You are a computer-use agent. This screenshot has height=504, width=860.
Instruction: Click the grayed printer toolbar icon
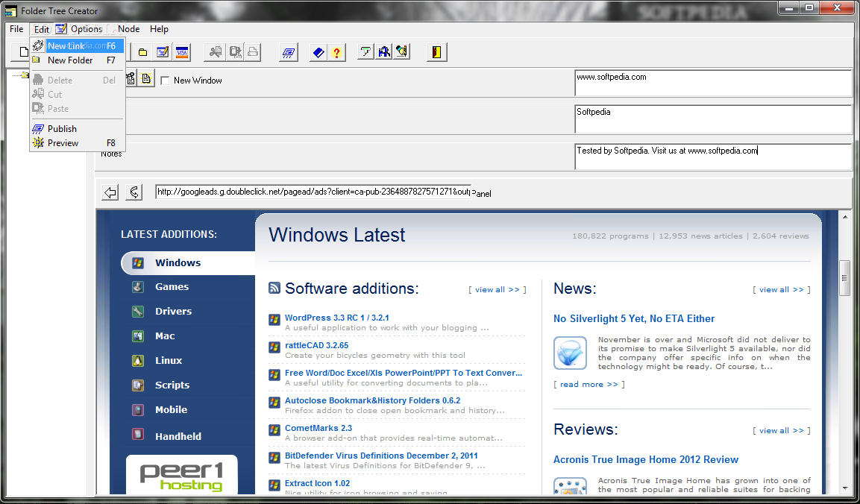tap(253, 53)
